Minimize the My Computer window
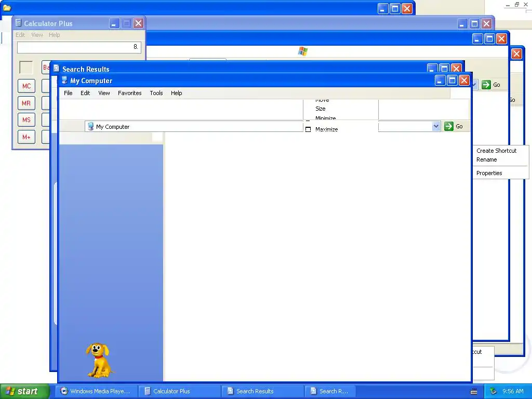The width and height of the screenshot is (532, 399). point(440,81)
